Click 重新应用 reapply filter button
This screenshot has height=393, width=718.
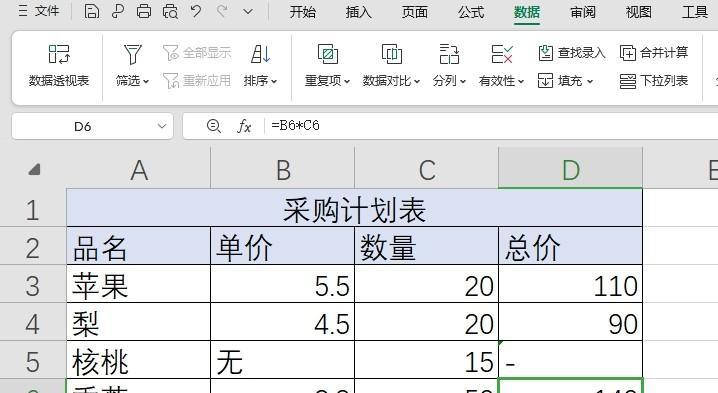point(197,81)
